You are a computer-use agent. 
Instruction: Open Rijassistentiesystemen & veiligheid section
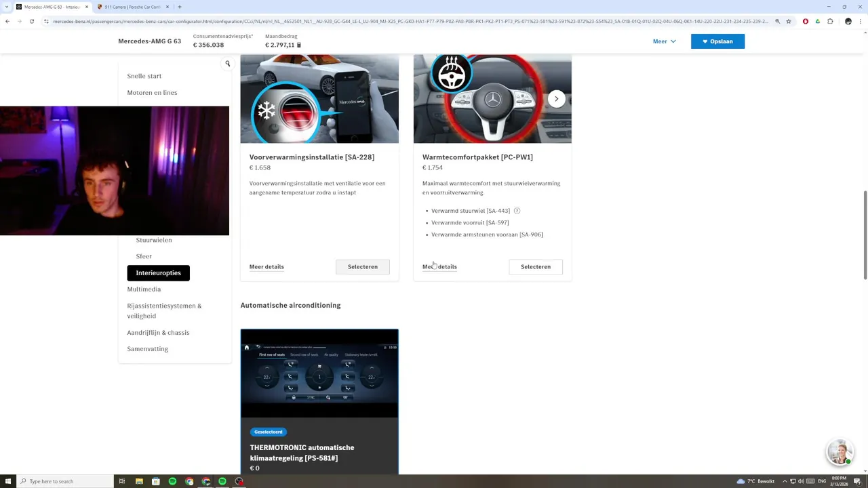click(164, 310)
